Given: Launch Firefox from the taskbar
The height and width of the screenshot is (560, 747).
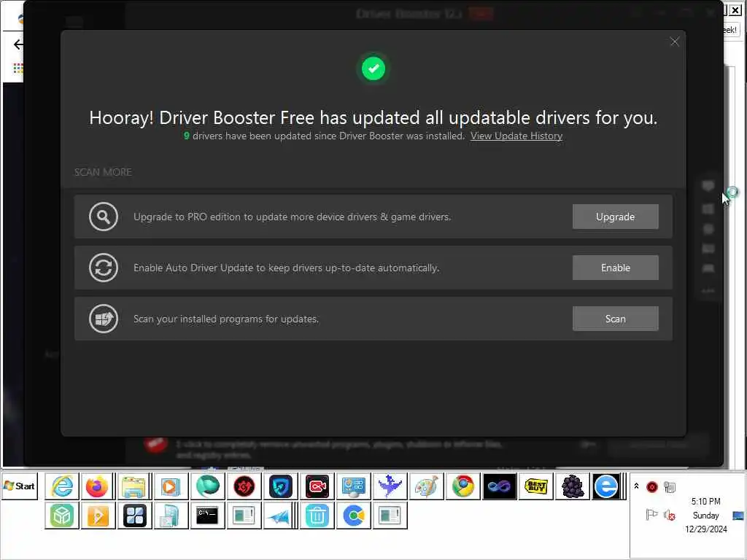Looking at the screenshot, I should pos(97,486).
